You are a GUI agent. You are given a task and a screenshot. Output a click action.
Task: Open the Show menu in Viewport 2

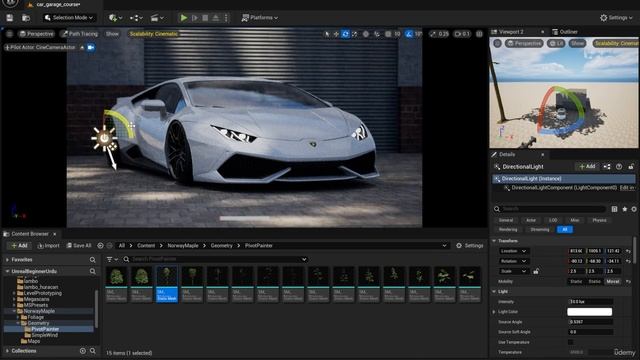577,43
